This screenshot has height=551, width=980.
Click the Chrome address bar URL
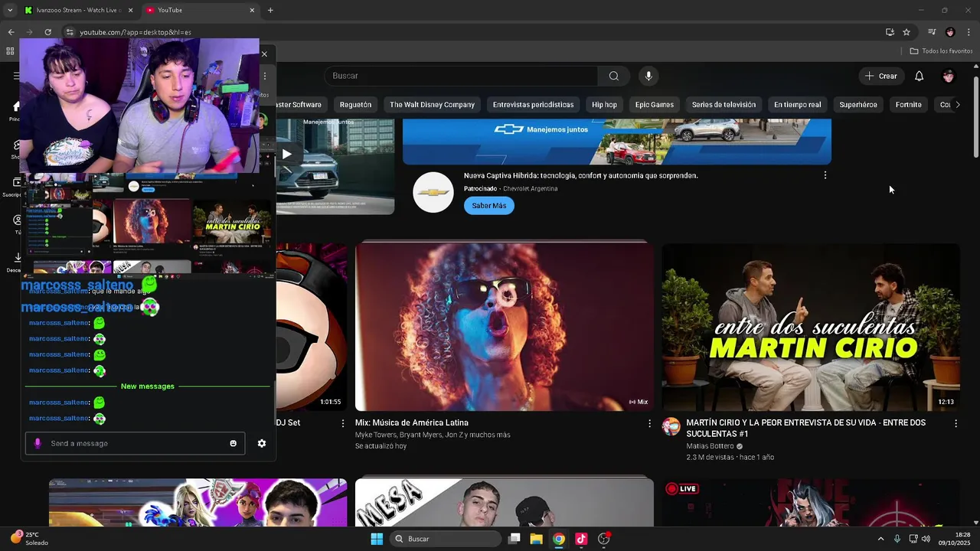click(x=136, y=32)
